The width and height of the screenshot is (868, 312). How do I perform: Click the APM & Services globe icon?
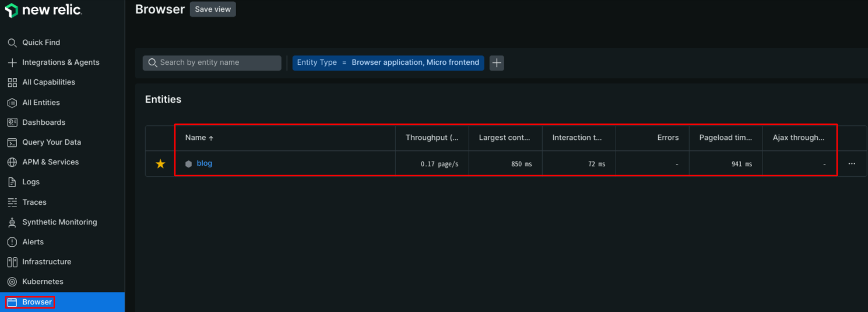12,162
